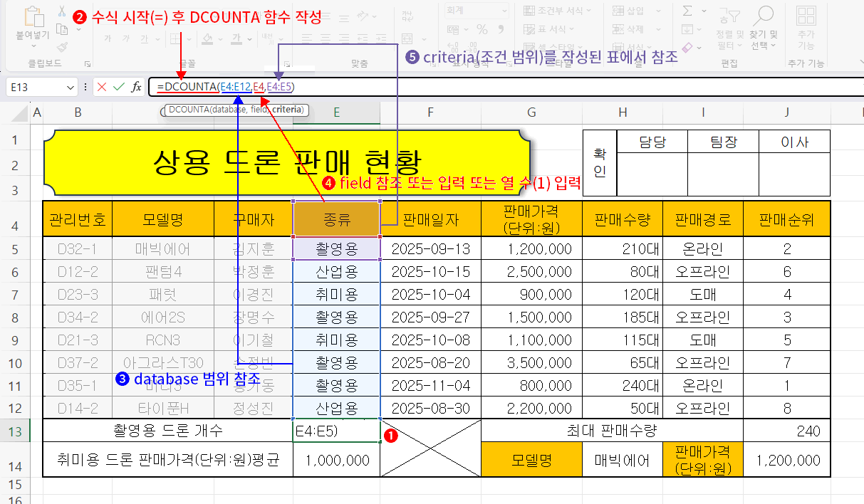Select the Format Painter brush icon
864x504 pixels.
click(62, 46)
